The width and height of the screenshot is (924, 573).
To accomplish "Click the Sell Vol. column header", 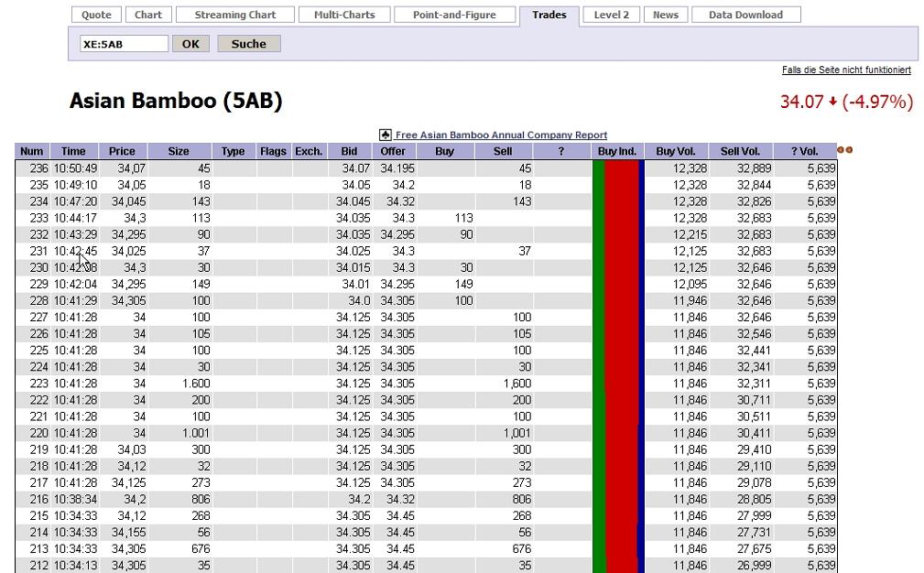I will 740,151.
